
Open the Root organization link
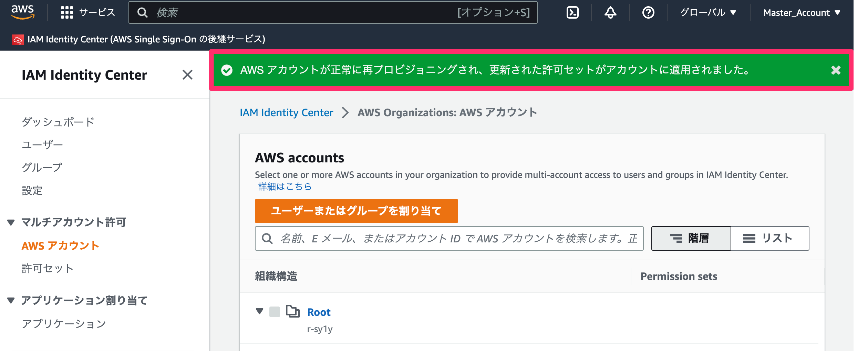click(319, 312)
